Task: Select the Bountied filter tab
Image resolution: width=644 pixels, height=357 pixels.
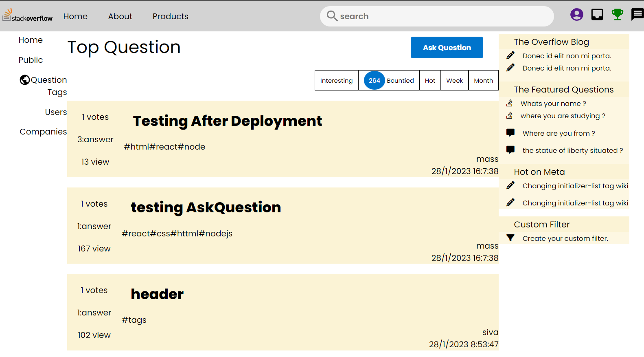Action: click(400, 81)
